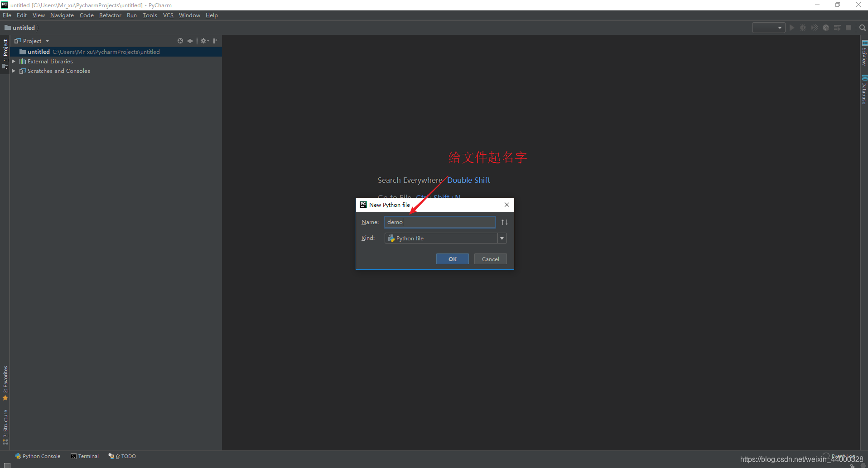
Task: Select Scratches and Consoles in the tree
Action: 58,71
